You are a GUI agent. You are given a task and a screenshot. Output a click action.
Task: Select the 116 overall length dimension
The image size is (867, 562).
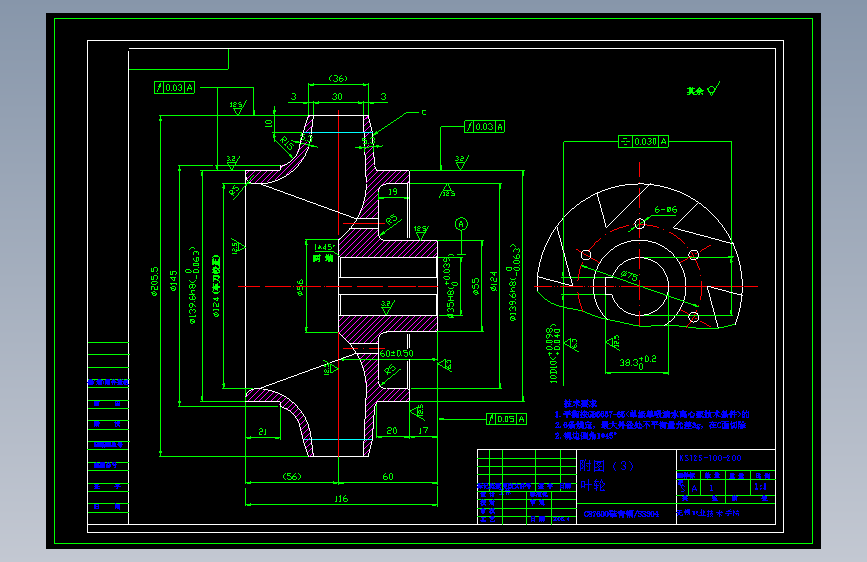pos(341,499)
